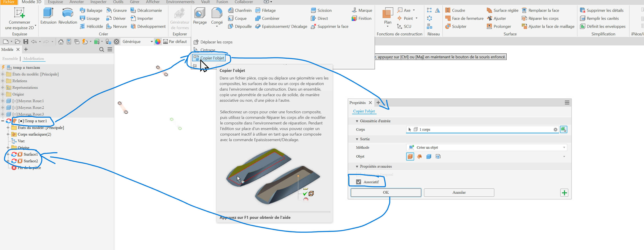The width and height of the screenshot is (644, 250).
Task: Click the OK button in Propriétés
Action: click(386, 192)
